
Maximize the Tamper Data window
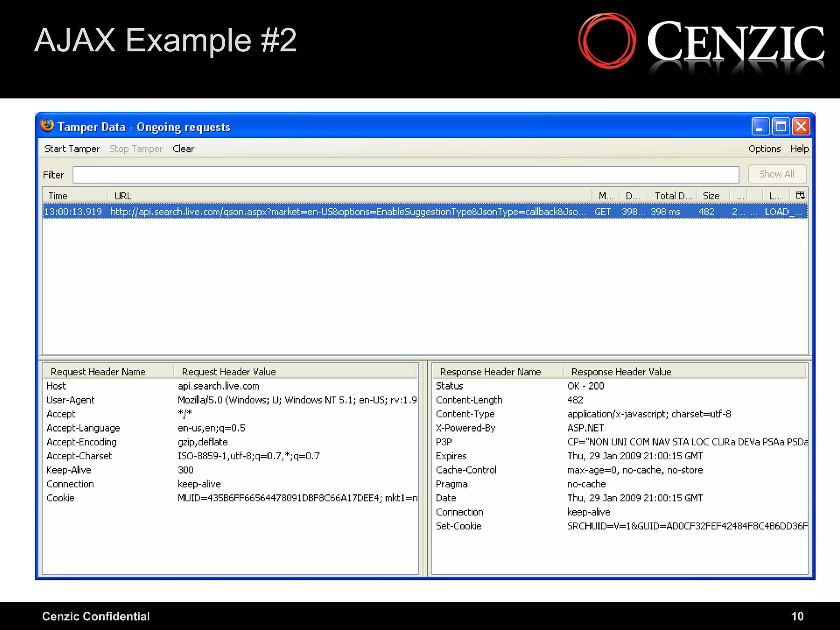click(x=781, y=126)
